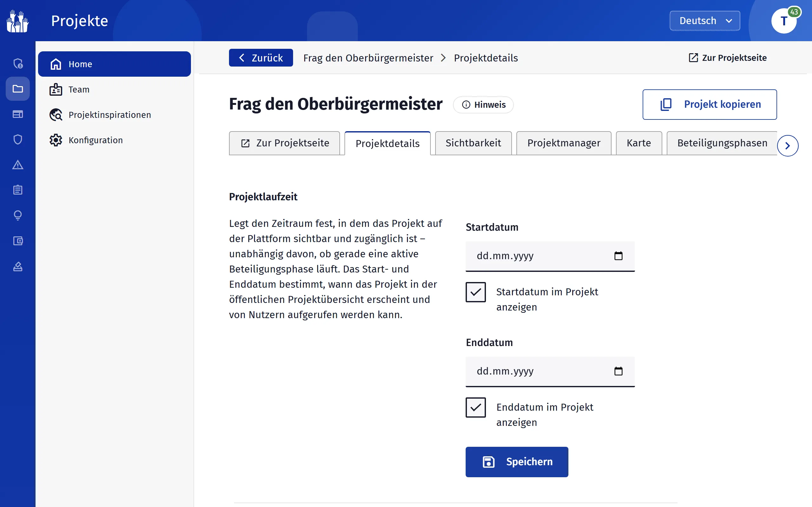Open the warning triangle sidebar icon
Screen dimensions: 812x507
pos(18,165)
